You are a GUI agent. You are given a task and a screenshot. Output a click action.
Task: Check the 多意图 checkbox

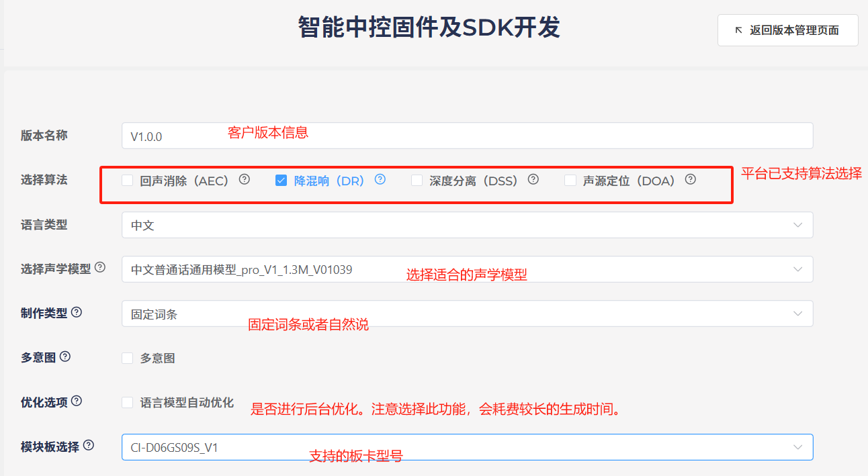(x=128, y=359)
